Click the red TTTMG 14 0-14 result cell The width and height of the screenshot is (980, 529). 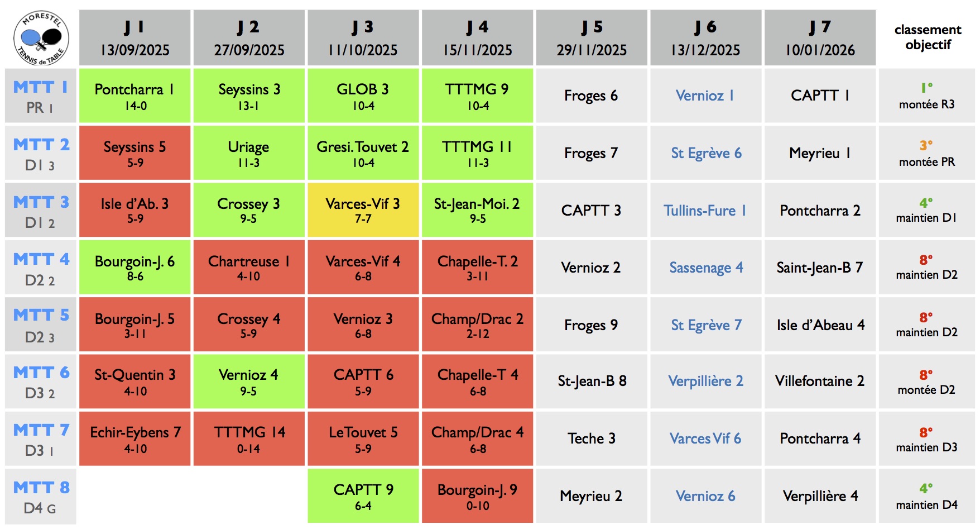pyautogui.click(x=249, y=439)
